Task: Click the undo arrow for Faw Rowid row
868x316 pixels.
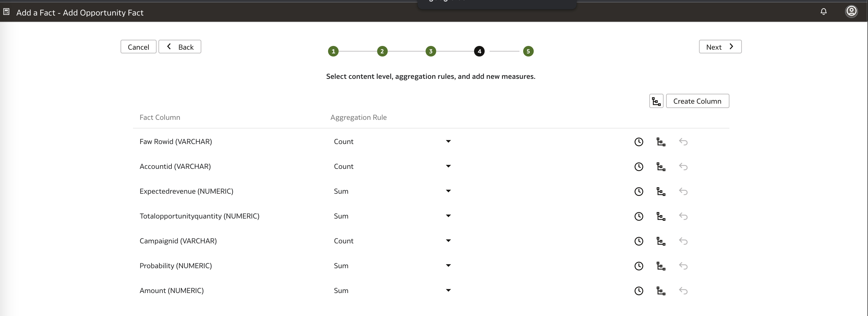Action: point(683,142)
